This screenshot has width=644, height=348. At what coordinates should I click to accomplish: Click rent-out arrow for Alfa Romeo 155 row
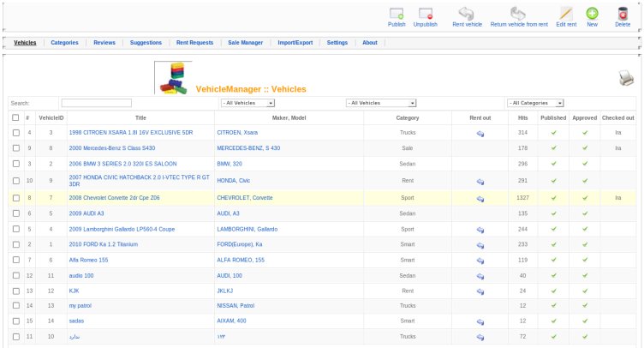coord(480,261)
